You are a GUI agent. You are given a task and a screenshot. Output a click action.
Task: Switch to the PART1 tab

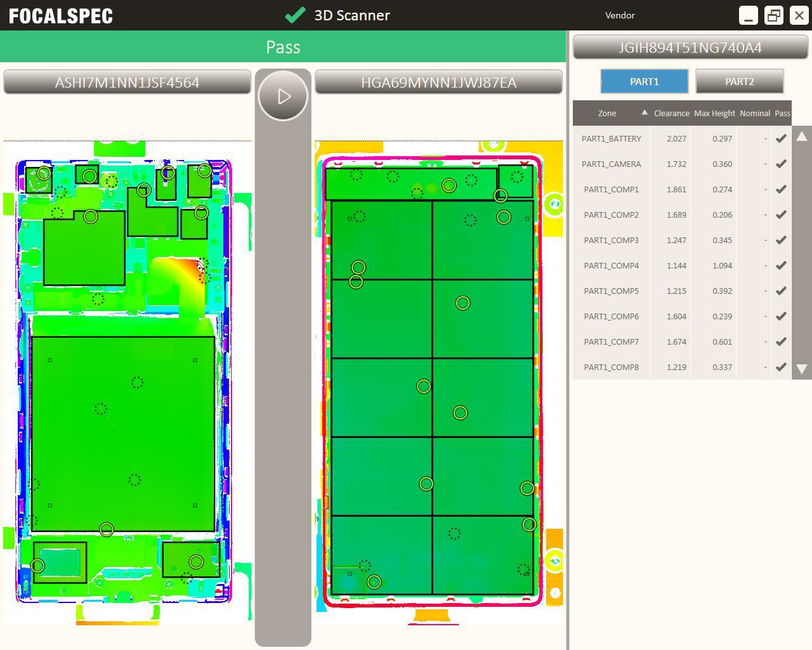click(644, 81)
